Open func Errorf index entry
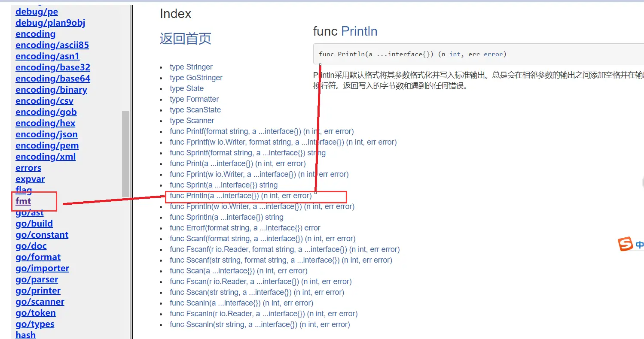Viewport: 644px width, 339px height. point(245,228)
